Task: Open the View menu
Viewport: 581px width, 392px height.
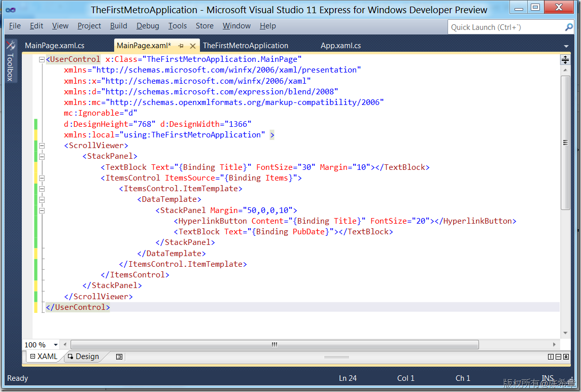Action: coord(60,26)
